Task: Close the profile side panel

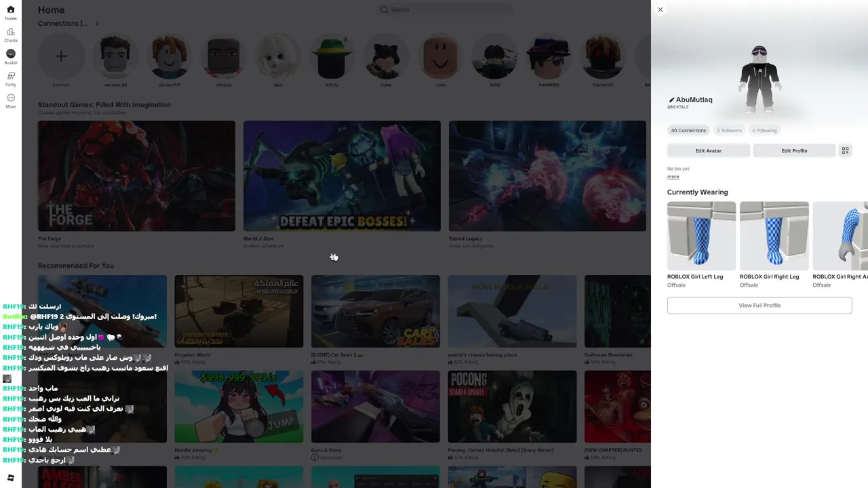Action: pos(660,9)
